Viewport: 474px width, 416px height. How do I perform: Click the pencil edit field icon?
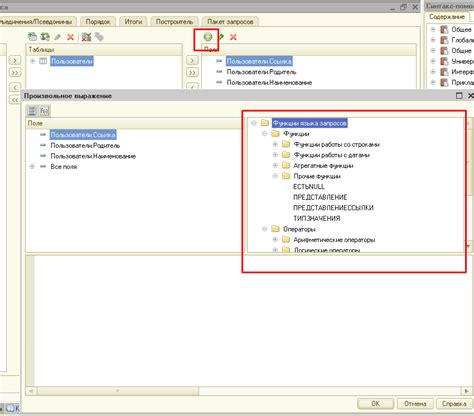click(221, 37)
